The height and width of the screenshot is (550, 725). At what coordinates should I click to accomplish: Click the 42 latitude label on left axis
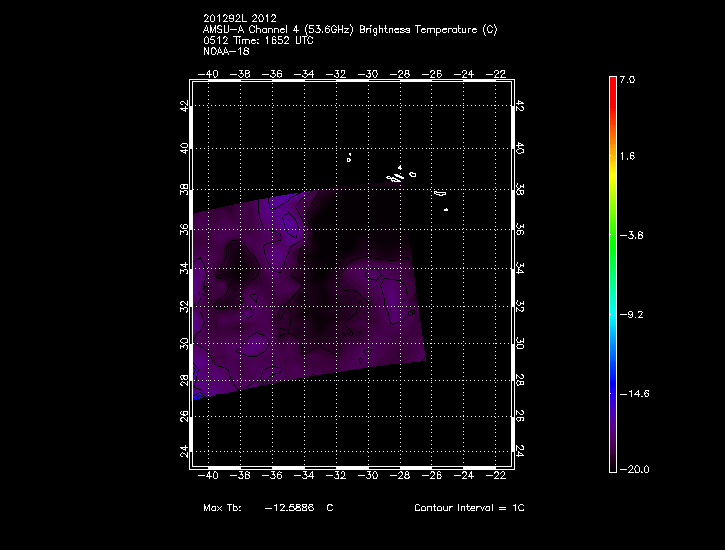click(x=183, y=107)
